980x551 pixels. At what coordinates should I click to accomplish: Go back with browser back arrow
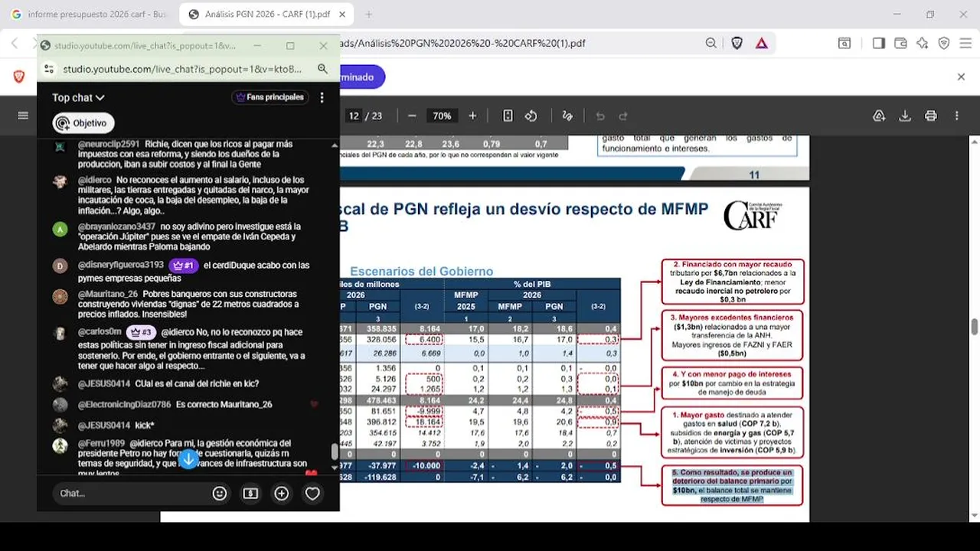click(x=15, y=43)
